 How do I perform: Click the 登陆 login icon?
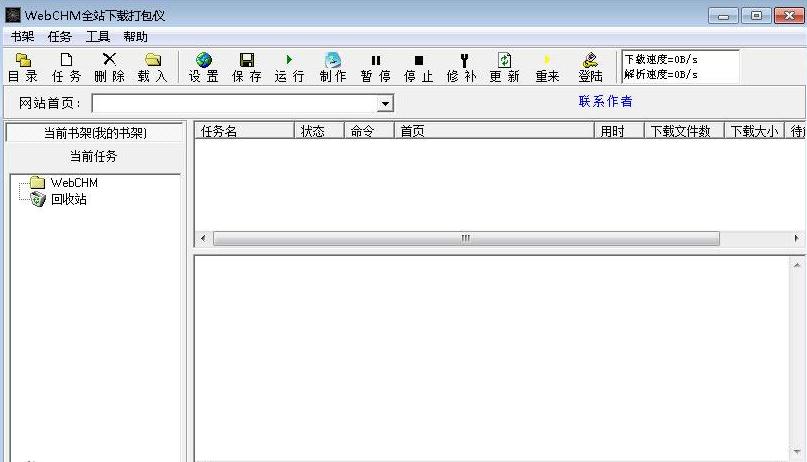coord(590,67)
